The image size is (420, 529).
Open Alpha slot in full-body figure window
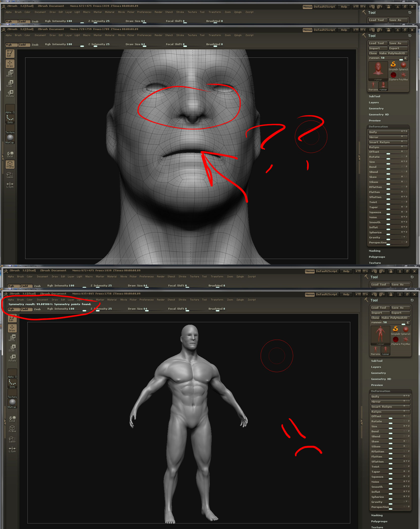pos(12,374)
